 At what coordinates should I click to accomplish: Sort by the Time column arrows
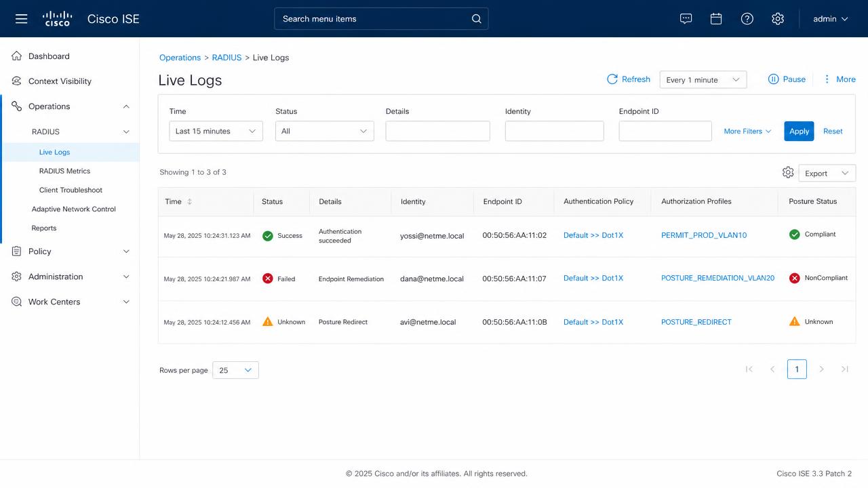pos(189,201)
